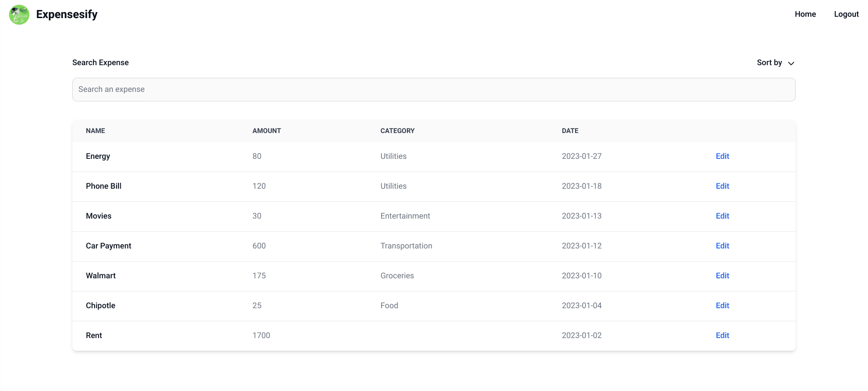This screenshot has width=868, height=391.
Task: Select the Energy expense name
Action: click(x=98, y=156)
